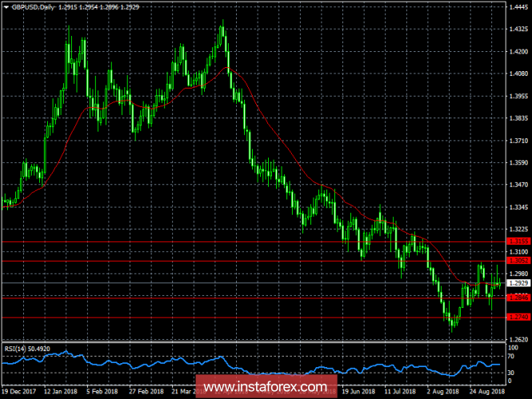532x399 pixels.
Task: Select the 24 Aug 2018 date marker
Action: click(x=487, y=391)
